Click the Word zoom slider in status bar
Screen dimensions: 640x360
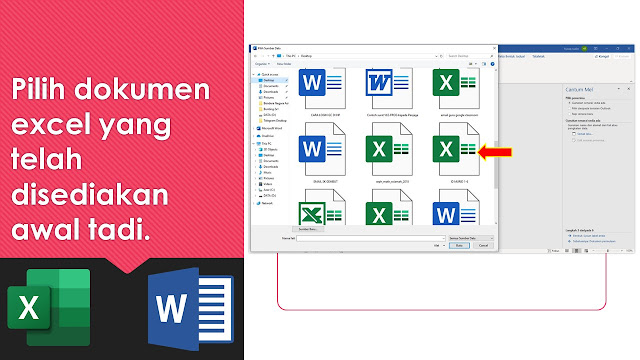(608, 251)
